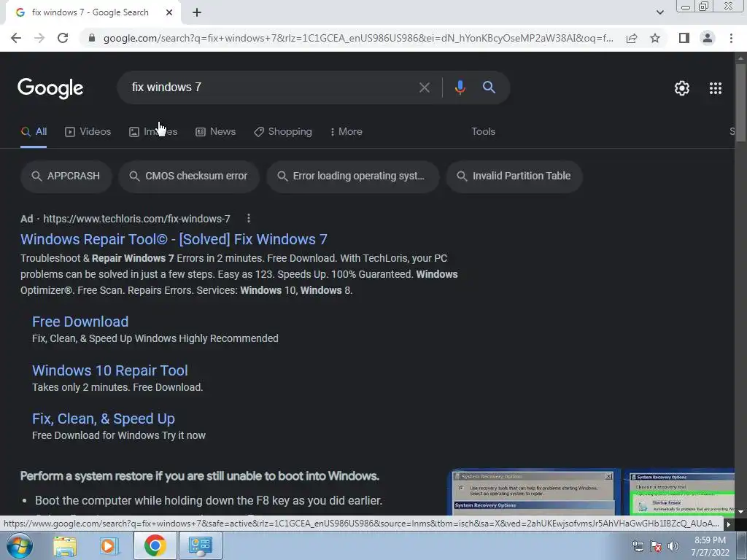Click the volume speaker tray icon
747x560 pixels.
coord(673,546)
